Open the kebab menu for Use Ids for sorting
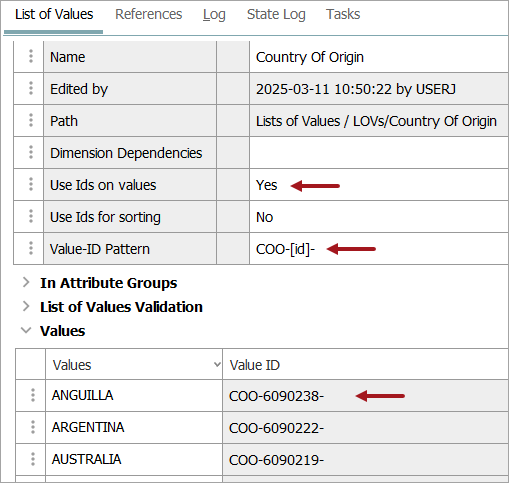The image size is (509, 483). (x=31, y=216)
